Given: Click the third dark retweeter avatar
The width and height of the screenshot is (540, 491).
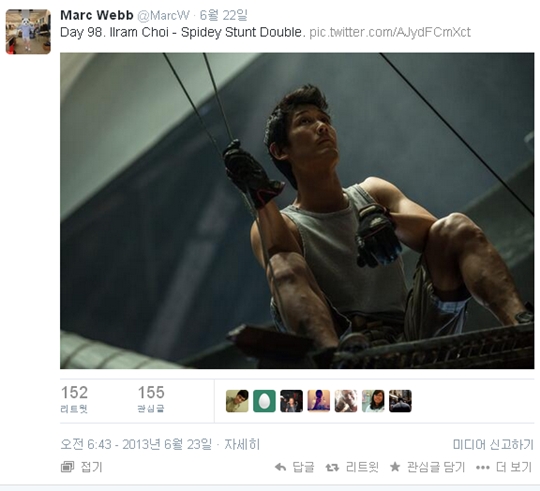Looking at the screenshot, I should point(291,401).
